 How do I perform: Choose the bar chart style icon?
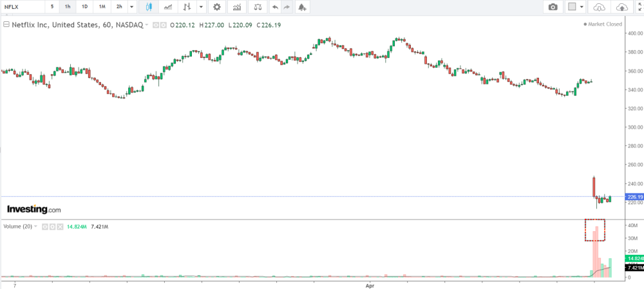tap(187, 7)
